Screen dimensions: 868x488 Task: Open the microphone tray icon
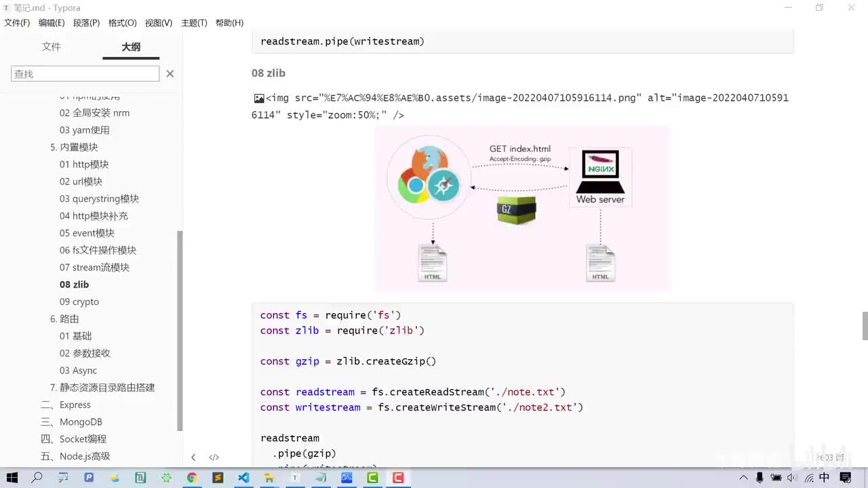(760, 478)
